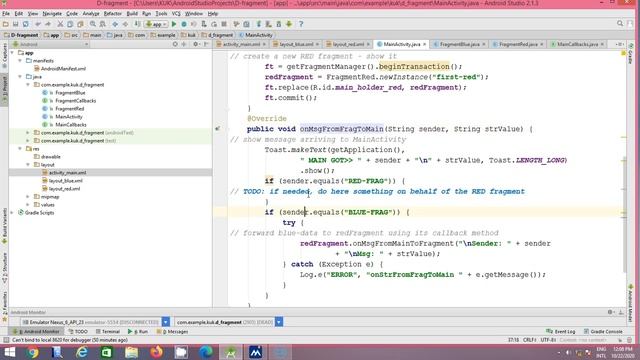
Task: Collapse the layout folder node
Action: (28, 164)
